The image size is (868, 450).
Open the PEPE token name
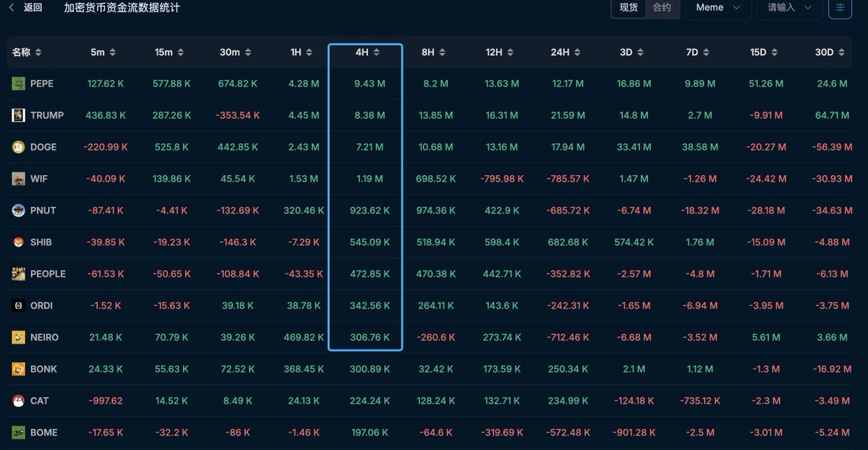pos(42,84)
